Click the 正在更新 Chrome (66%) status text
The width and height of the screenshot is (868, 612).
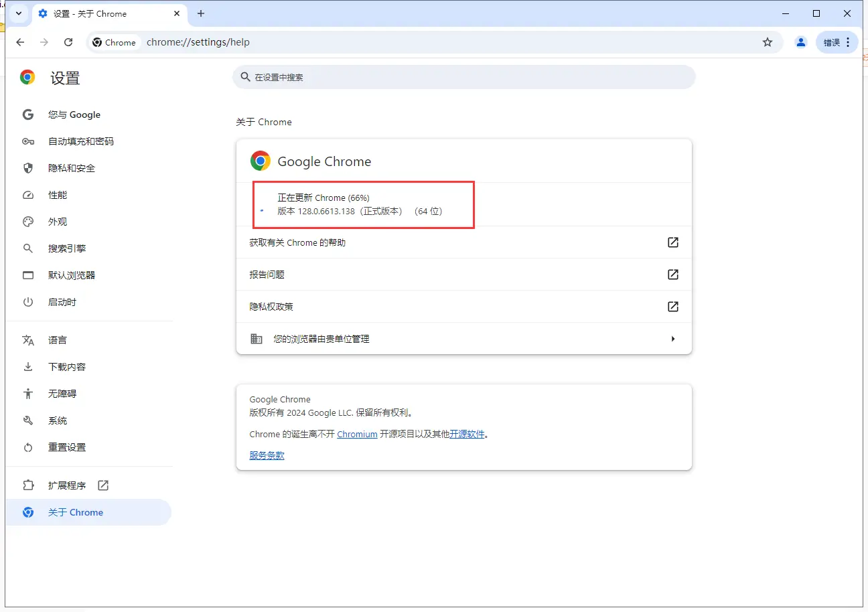pos(323,198)
